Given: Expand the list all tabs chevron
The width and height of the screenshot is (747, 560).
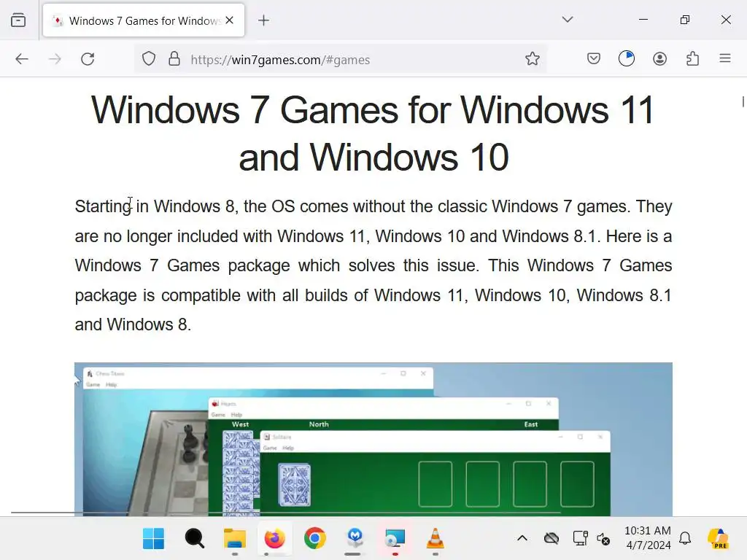Looking at the screenshot, I should click(567, 20).
